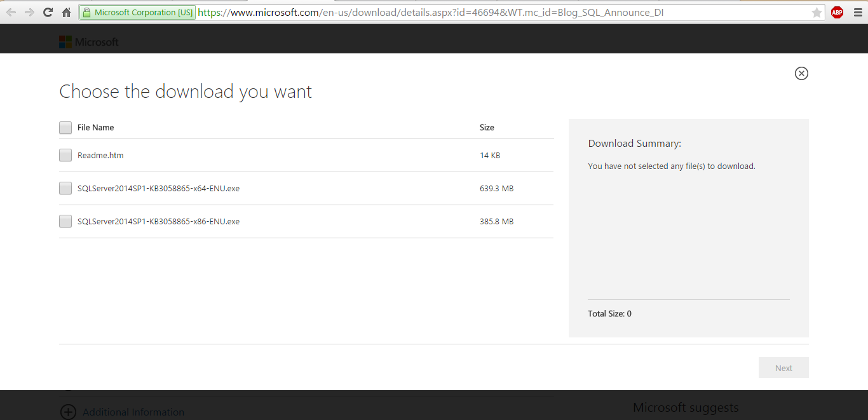Check the select-all File Name checkbox
The width and height of the screenshot is (868, 420).
[x=65, y=128]
